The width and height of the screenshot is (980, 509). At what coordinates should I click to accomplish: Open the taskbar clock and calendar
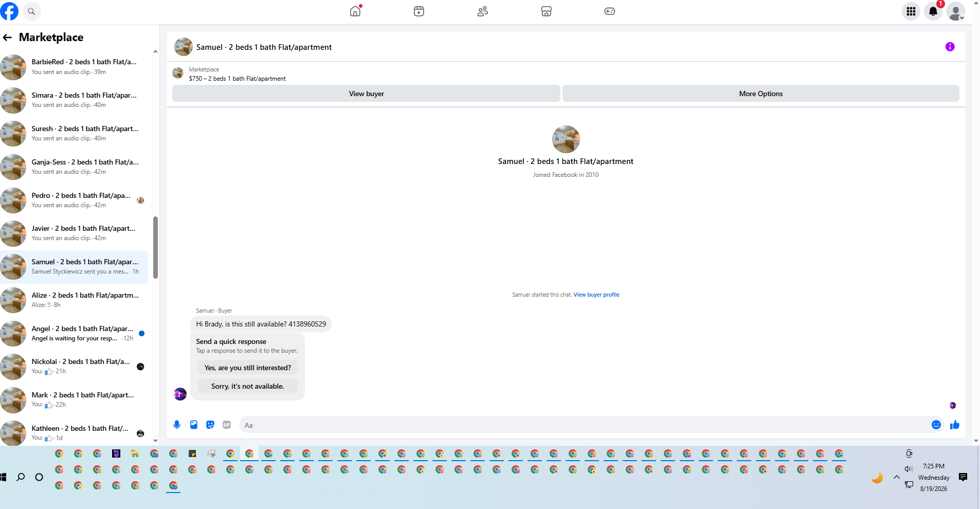tap(934, 477)
